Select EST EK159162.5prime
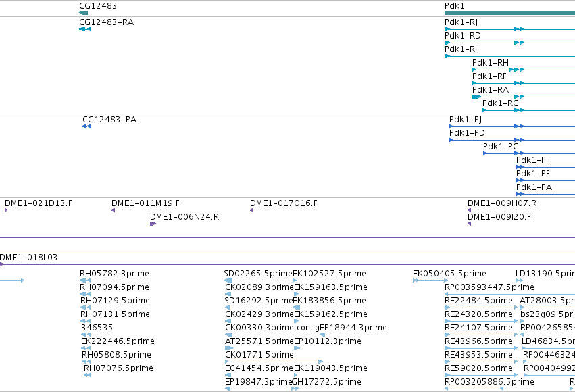 (x=297, y=321)
